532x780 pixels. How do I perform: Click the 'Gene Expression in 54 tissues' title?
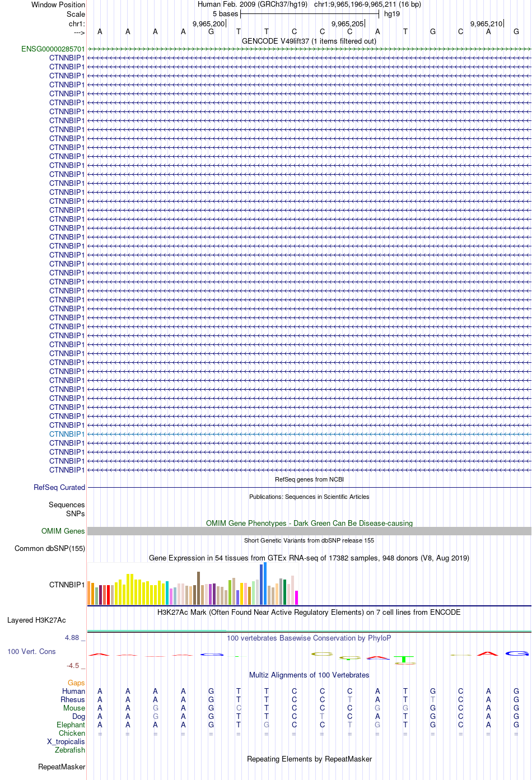click(x=309, y=558)
